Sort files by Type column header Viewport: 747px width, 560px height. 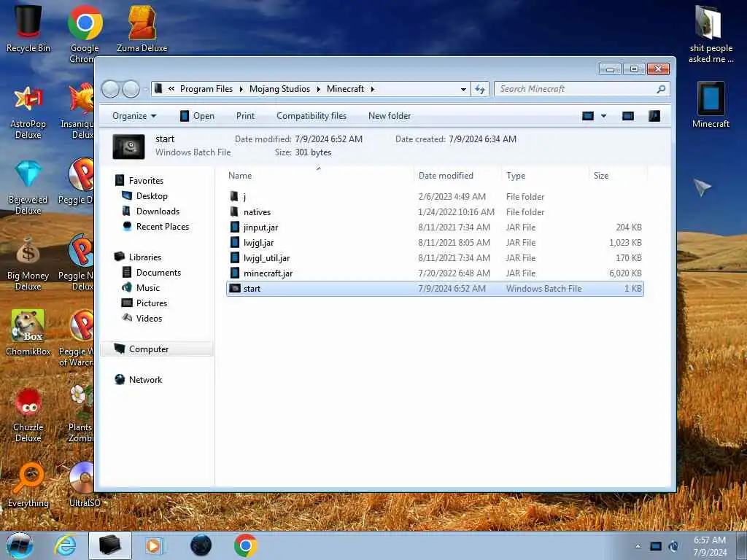point(546,175)
